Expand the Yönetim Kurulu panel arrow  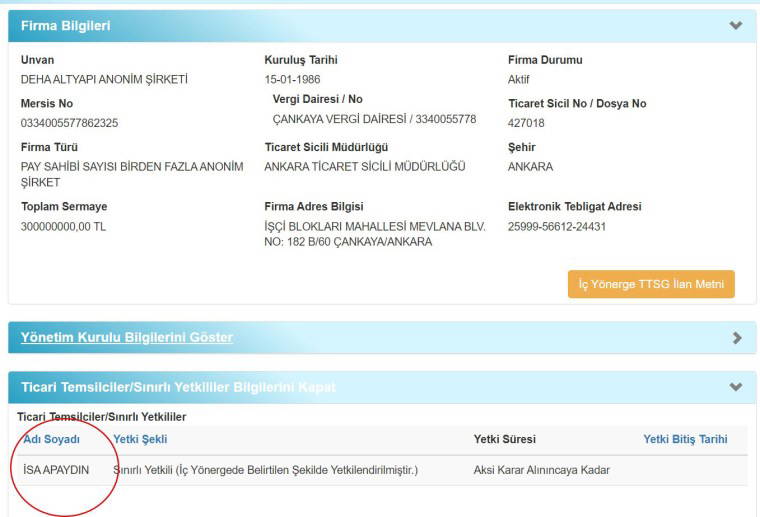pyautogui.click(x=737, y=338)
